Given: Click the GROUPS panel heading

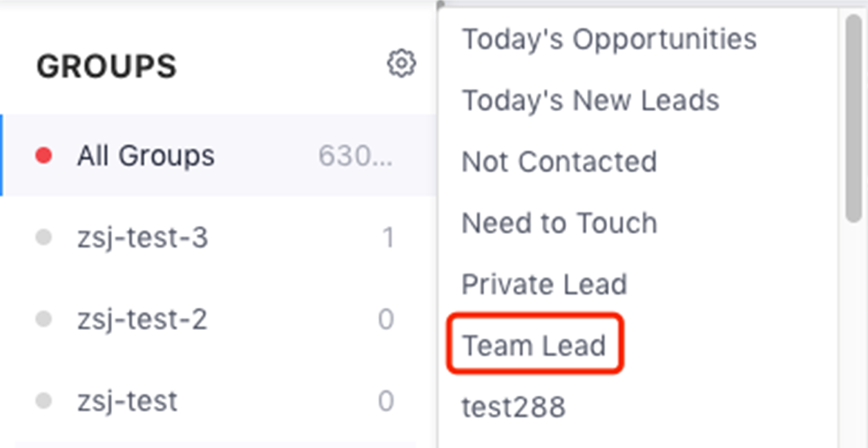Looking at the screenshot, I should tap(107, 66).
